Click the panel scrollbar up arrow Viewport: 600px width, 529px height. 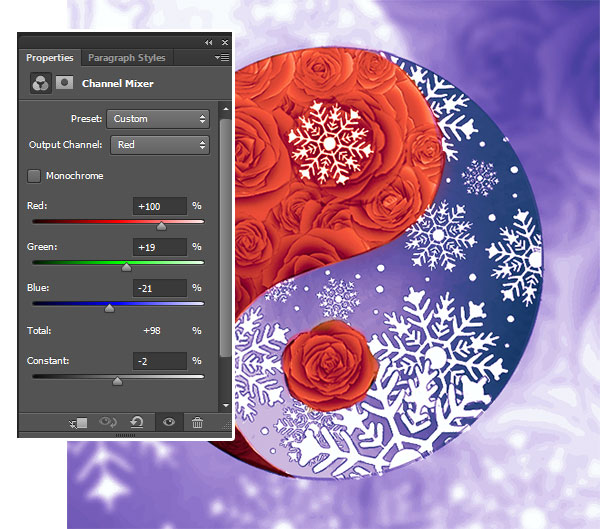[x=226, y=109]
